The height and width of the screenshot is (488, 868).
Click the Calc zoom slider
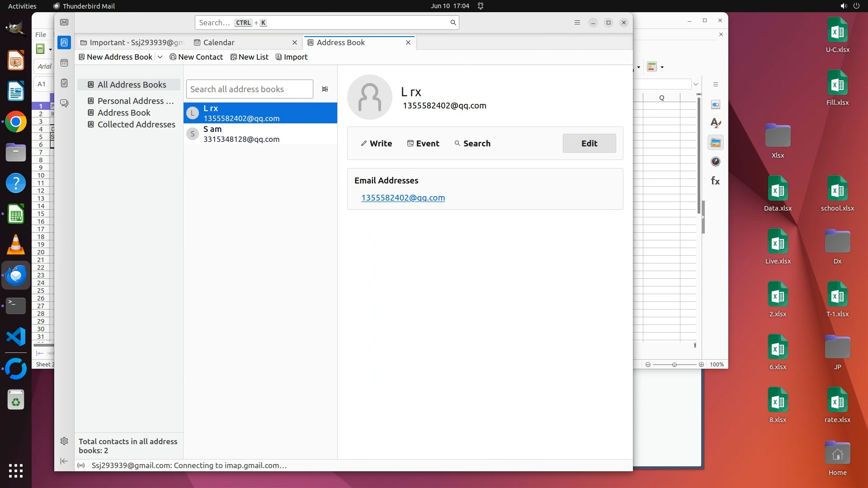(674, 364)
